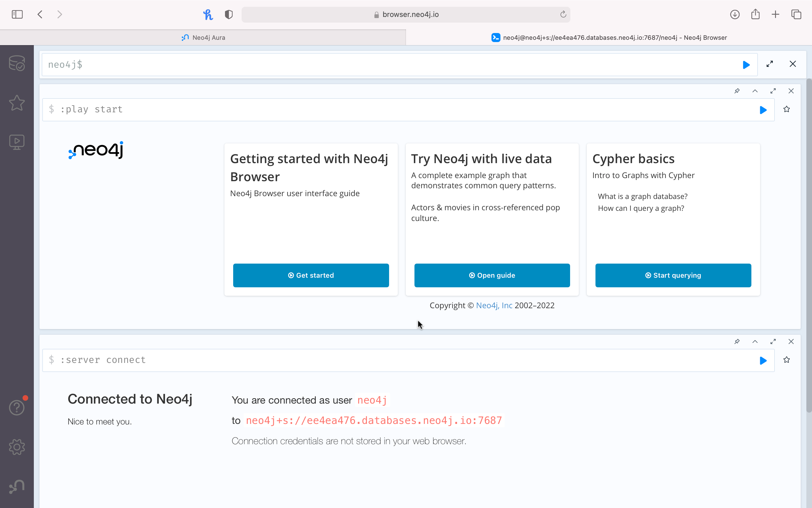Fullscreen the :server connect frame
Image resolution: width=812 pixels, height=508 pixels.
(773, 341)
